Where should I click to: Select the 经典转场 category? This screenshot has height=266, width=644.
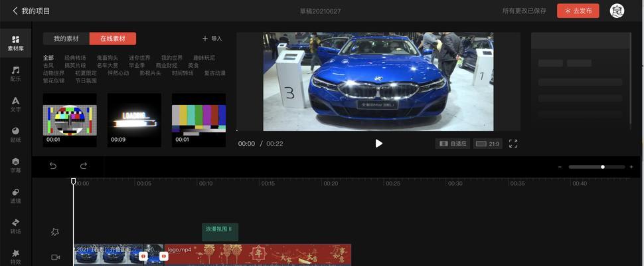[x=75, y=58]
